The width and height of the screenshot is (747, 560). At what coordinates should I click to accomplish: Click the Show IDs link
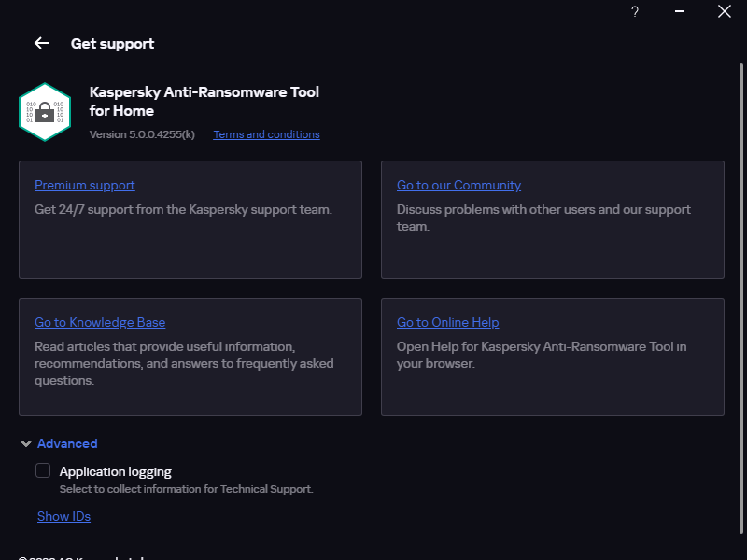(x=63, y=516)
